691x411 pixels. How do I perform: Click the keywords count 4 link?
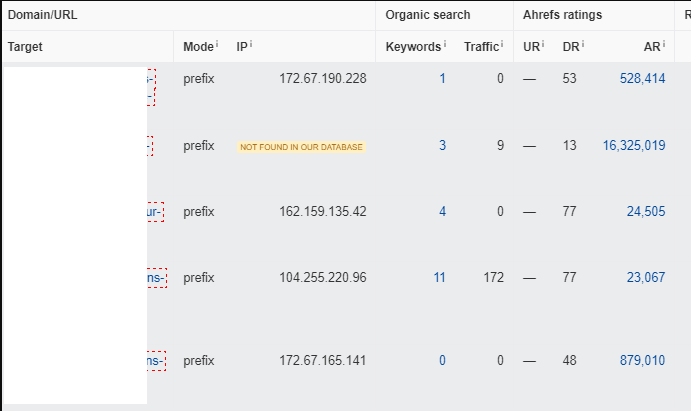click(x=442, y=211)
